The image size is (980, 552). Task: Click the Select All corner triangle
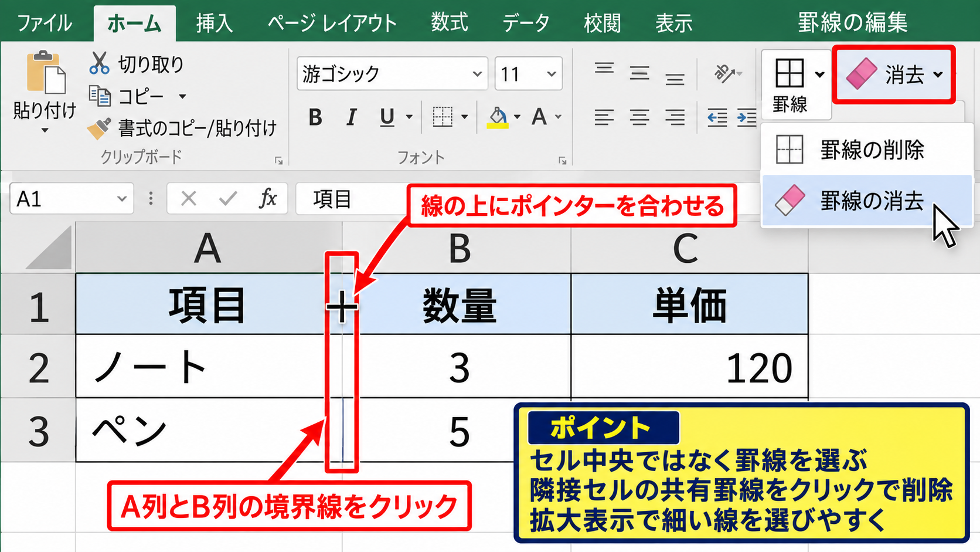click(x=50, y=248)
